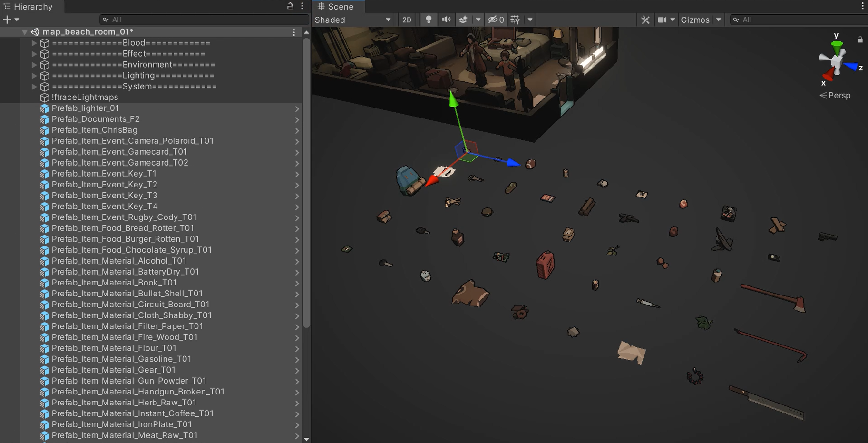Open Scene view three-dot options menu
Image resolution: width=868 pixels, height=443 pixels.
click(862, 6)
